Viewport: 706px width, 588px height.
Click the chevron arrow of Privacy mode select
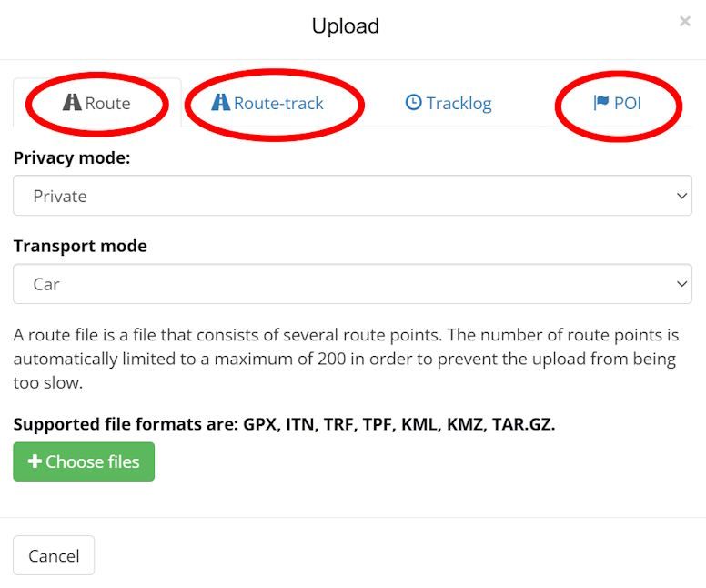click(x=682, y=196)
